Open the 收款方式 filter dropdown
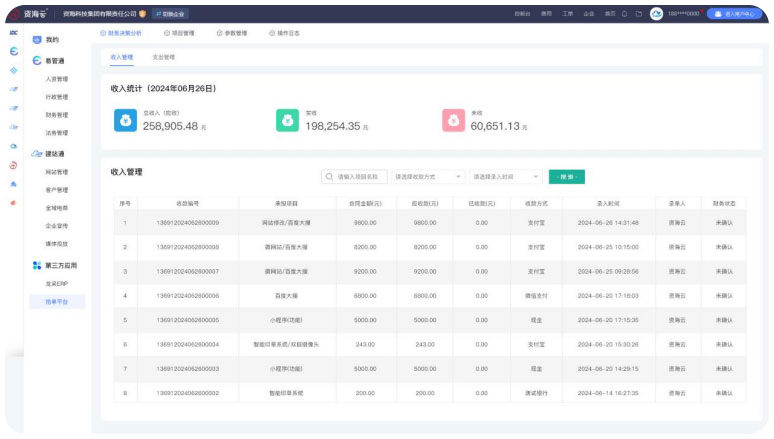 click(x=427, y=177)
